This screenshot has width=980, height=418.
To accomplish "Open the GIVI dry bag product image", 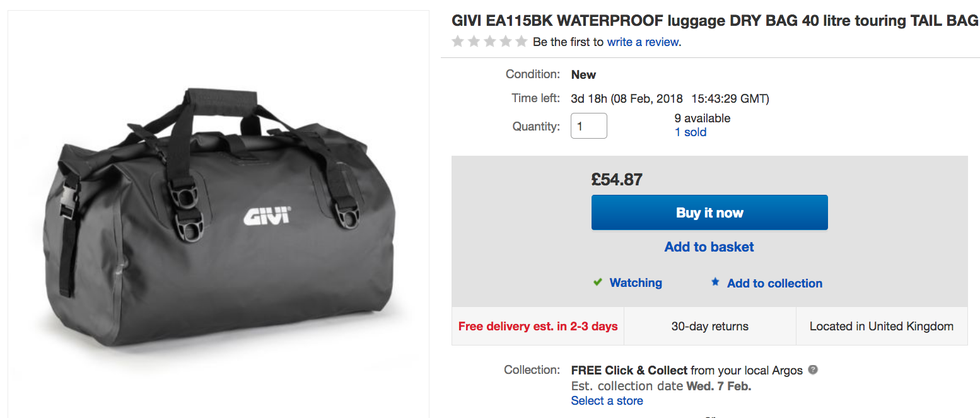I will (x=218, y=214).
